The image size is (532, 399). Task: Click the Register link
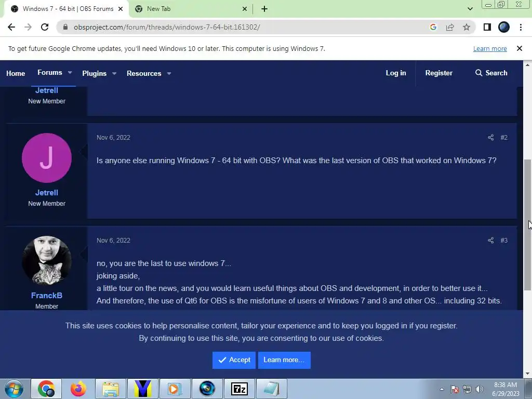tap(438, 73)
